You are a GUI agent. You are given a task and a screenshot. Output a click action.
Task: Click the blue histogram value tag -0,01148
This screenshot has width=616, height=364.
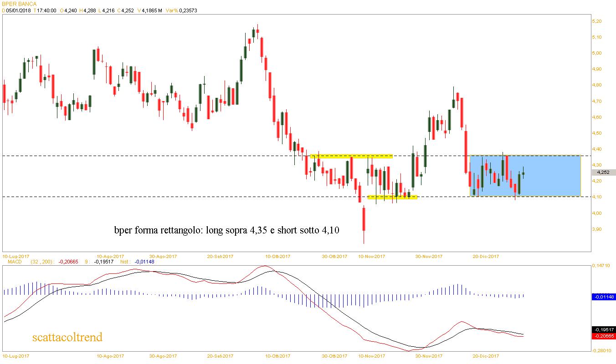[x=603, y=297]
